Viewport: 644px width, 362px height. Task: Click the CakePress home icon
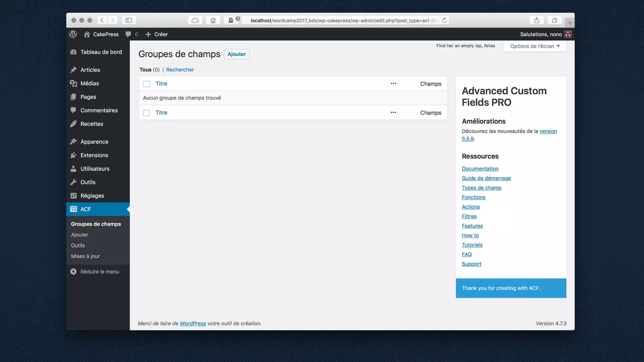click(x=87, y=34)
